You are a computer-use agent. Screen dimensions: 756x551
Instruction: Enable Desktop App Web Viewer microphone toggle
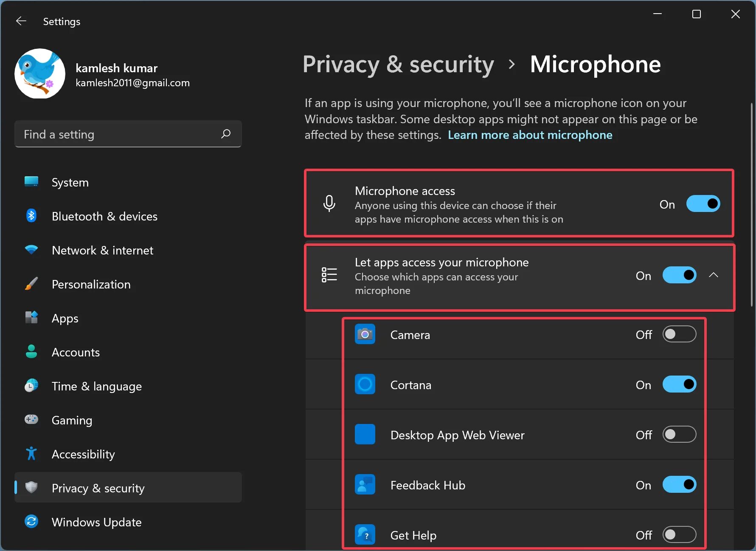click(679, 435)
